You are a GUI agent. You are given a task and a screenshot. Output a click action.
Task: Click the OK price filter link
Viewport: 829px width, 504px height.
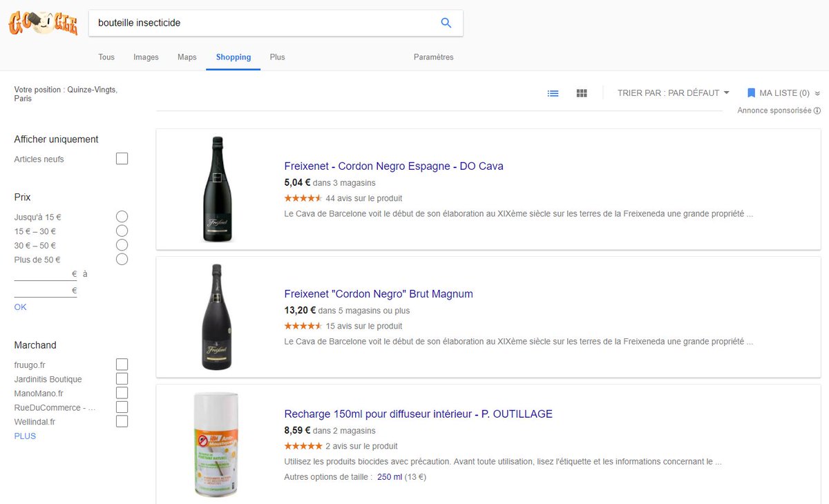click(20, 307)
